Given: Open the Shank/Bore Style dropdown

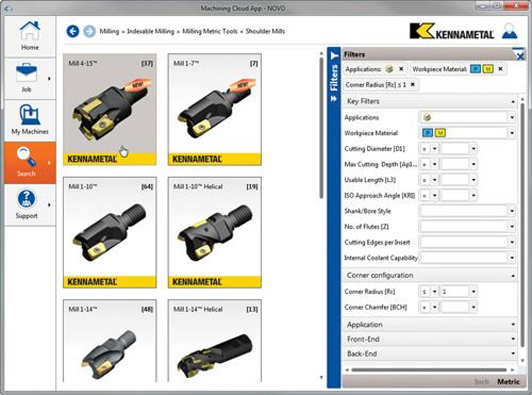Looking at the screenshot, I should (512, 211).
